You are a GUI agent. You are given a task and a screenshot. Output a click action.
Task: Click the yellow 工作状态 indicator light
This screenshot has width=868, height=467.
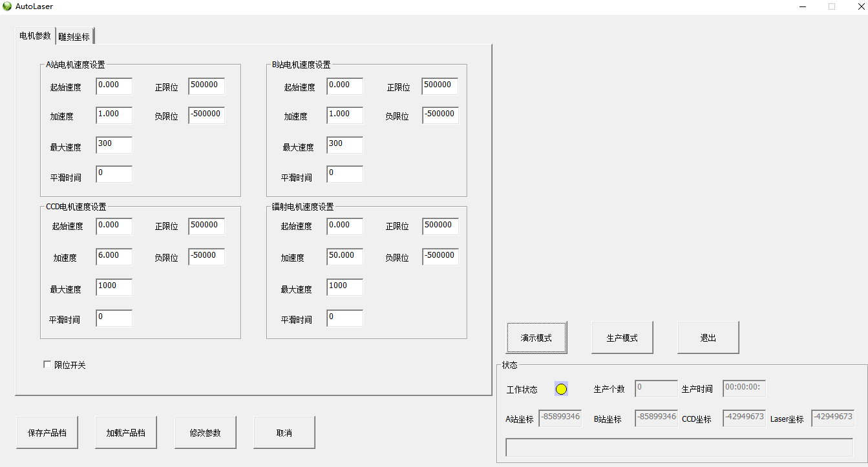(561, 389)
